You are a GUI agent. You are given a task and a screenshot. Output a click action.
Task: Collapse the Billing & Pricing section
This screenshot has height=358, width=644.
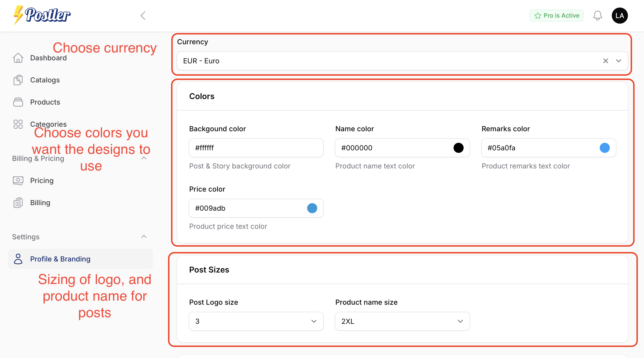[144, 158]
